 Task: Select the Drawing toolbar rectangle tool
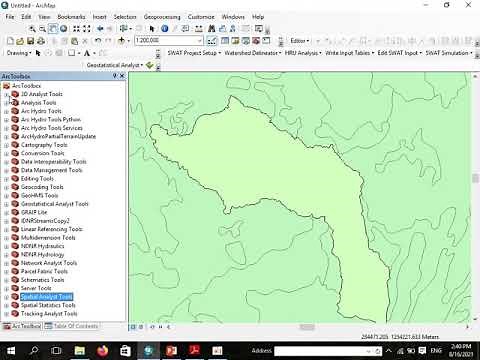71,53
